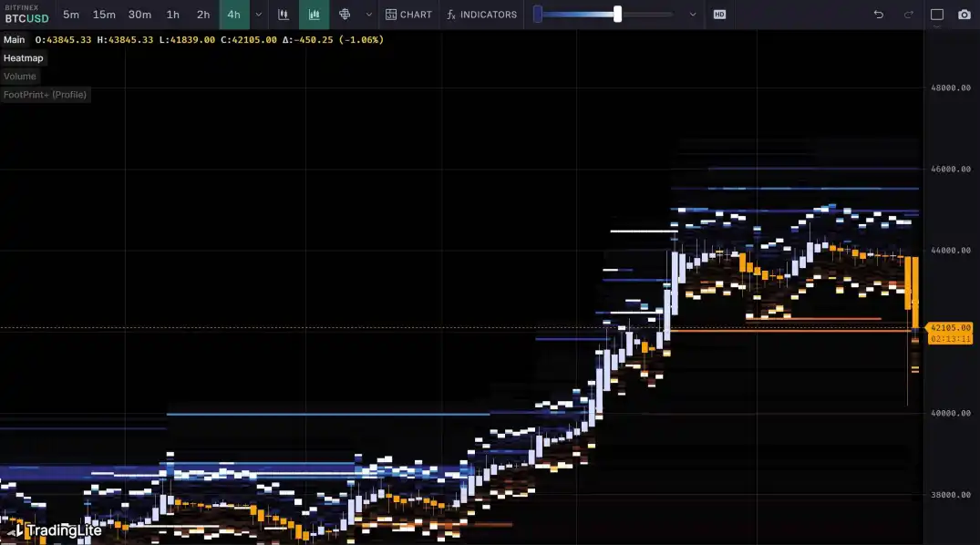Redo the last chart action

(908, 15)
